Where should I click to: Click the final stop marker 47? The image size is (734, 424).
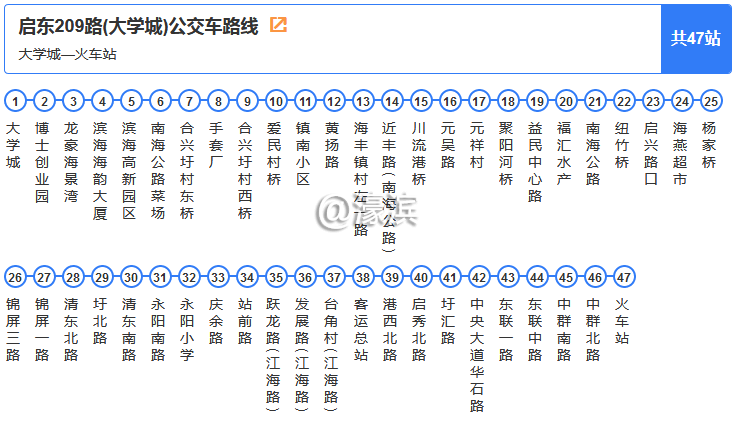pos(623,277)
